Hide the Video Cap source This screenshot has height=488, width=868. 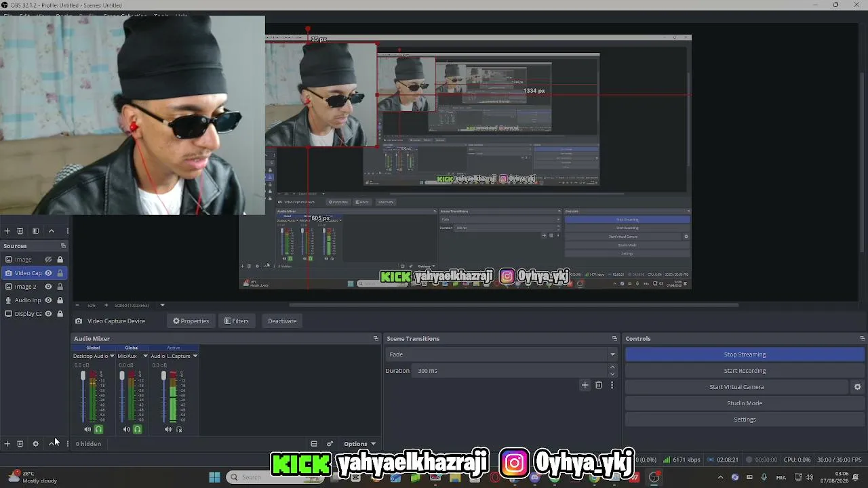click(x=48, y=273)
